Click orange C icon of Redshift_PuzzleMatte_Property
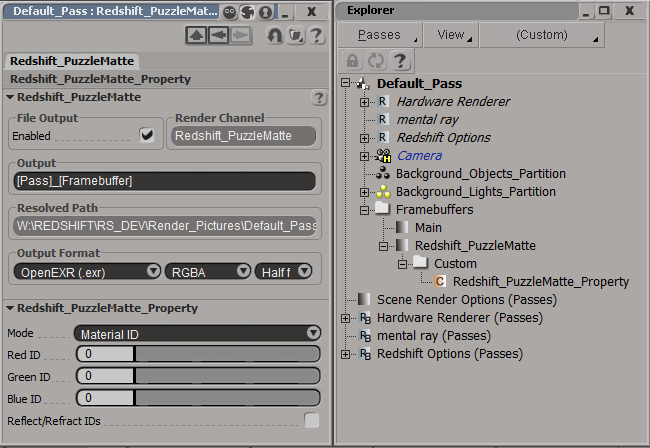The width and height of the screenshot is (650, 448). (440, 281)
